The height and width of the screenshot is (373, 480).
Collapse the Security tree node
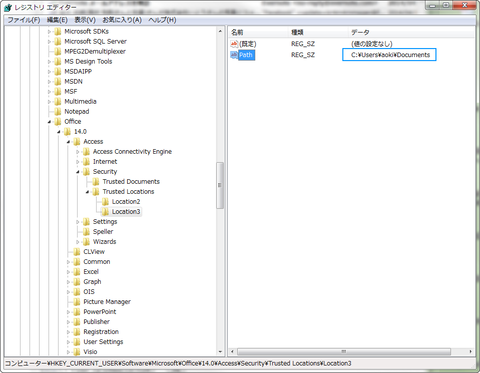78,172
